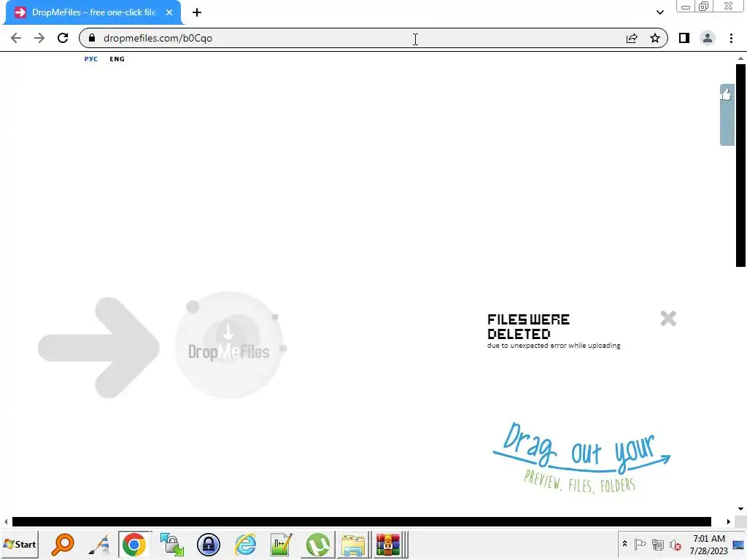Show hidden system tray icons
The width and height of the screenshot is (747, 560).
point(624,544)
